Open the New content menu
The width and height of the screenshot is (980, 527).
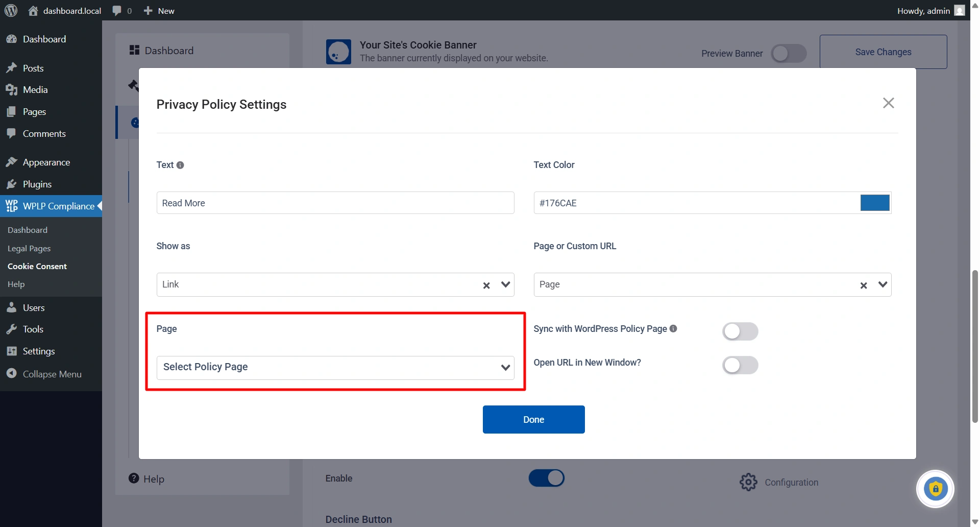pyautogui.click(x=158, y=10)
